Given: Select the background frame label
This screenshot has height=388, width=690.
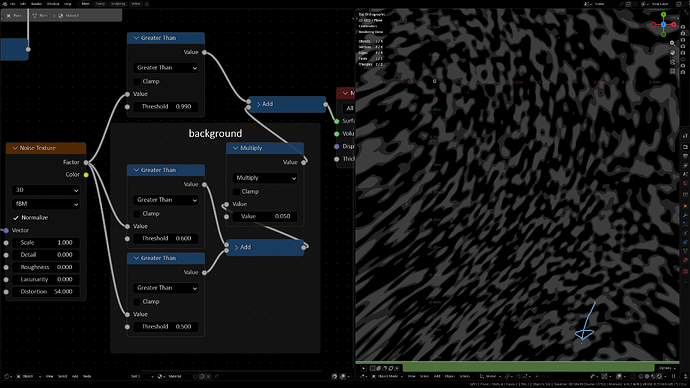Looking at the screenshot, I should (215, 133).
